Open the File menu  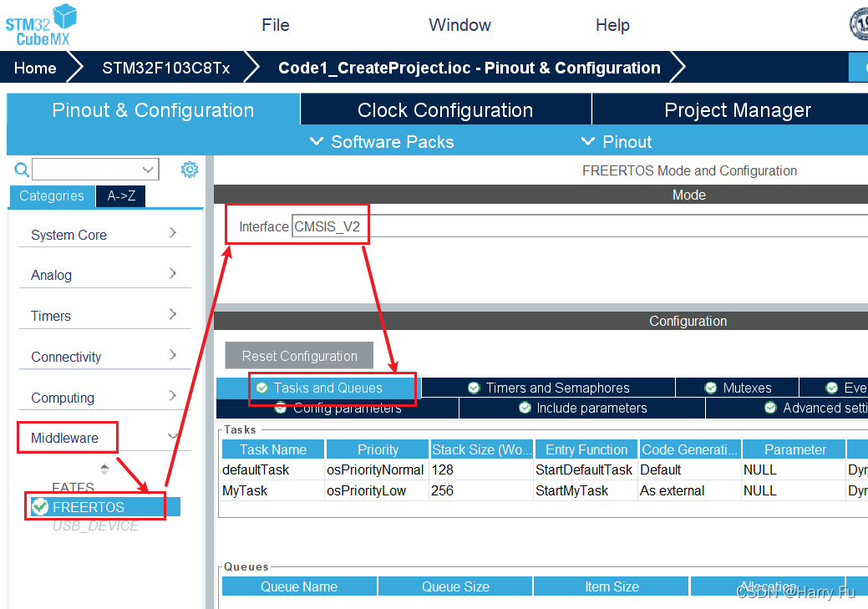point(276,25)
